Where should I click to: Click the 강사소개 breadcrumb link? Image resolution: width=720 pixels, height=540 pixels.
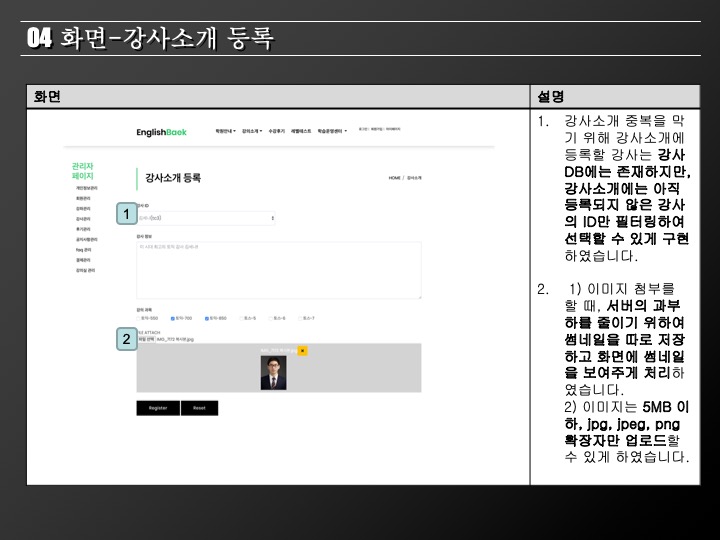[414, 178]
